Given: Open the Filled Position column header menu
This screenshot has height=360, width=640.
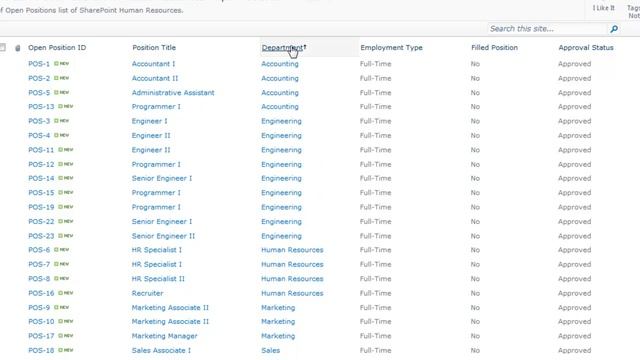Looking at the screenshot, I should click(494, 48).
